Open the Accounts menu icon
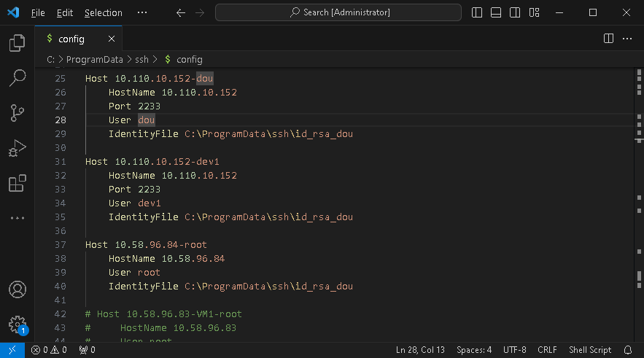644x358 pixels. tap(17, 289)
